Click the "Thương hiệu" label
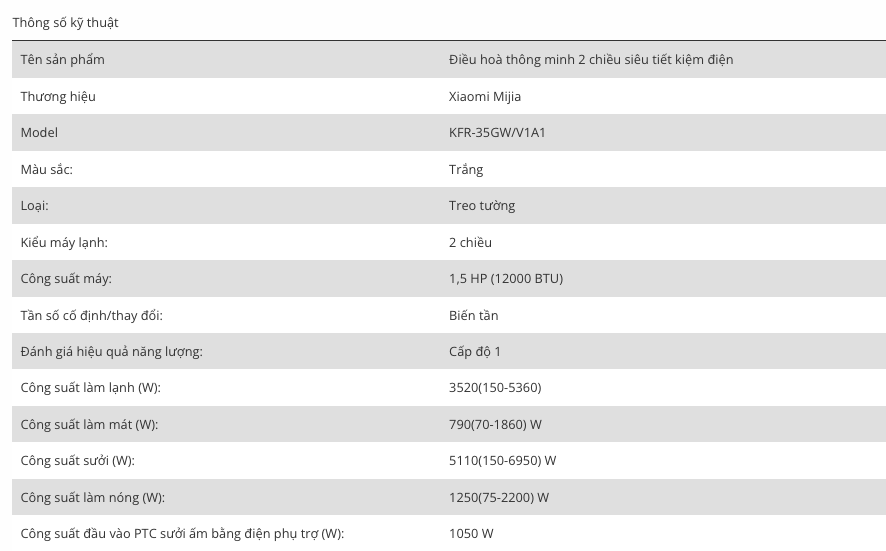The image size is (886, 551). (x=58, y=96)
